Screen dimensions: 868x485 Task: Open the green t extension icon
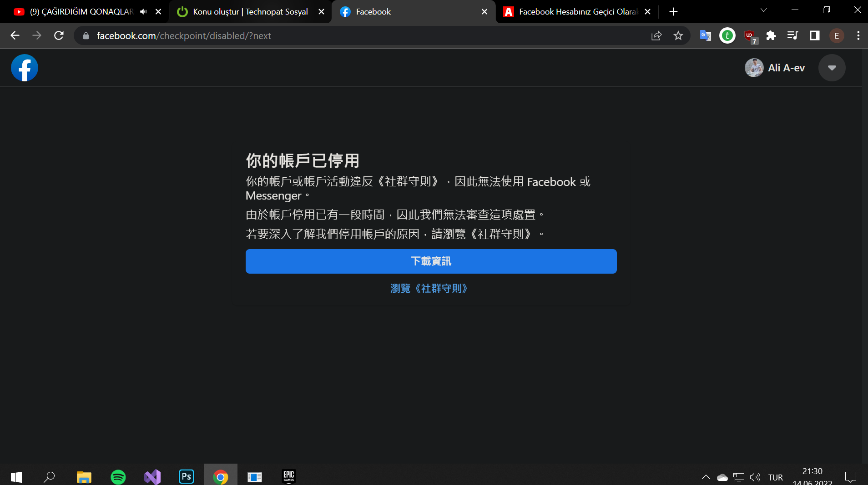727,35
